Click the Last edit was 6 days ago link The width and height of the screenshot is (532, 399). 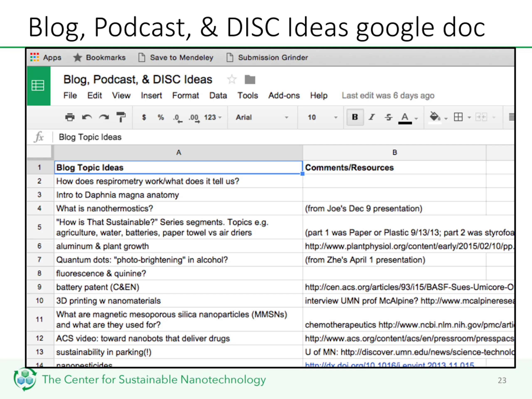point(388,95)
